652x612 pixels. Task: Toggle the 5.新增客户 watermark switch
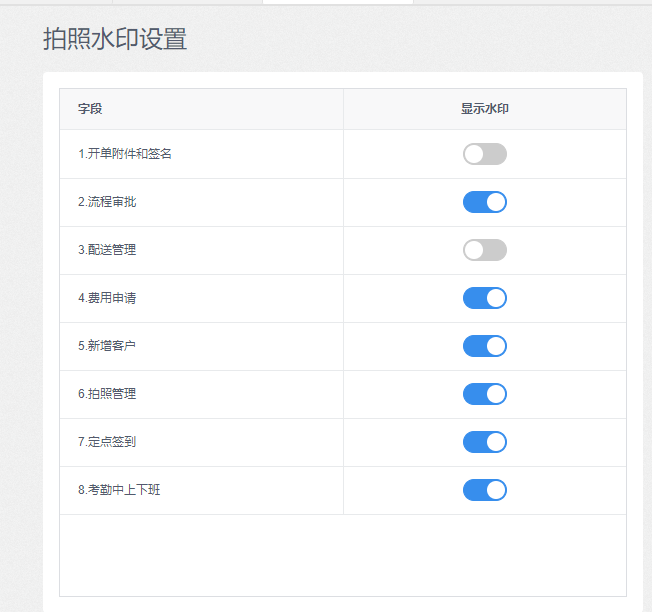pyautogui.click(x=484, y=346)
